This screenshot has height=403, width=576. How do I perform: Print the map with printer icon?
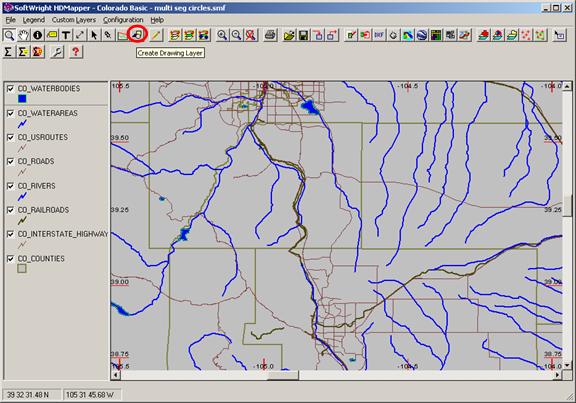pyautogui.click(x=270, y=35)
